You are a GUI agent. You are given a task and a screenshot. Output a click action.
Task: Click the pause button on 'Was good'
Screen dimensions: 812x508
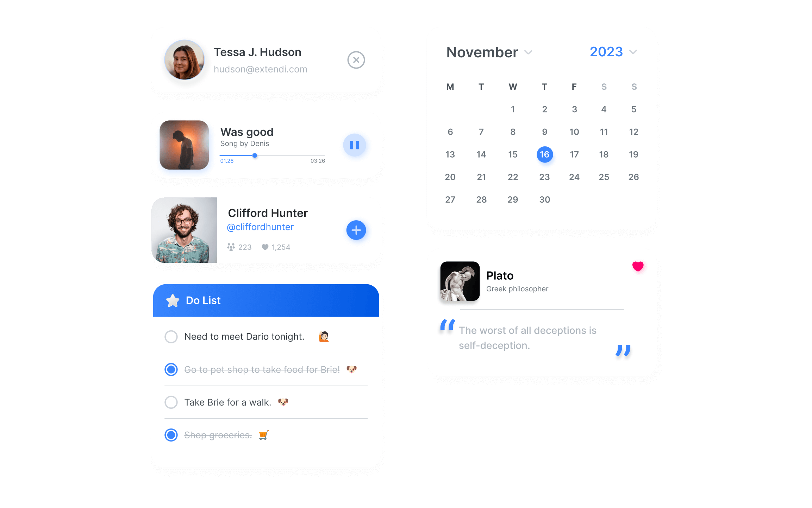[x=354, y=145]
